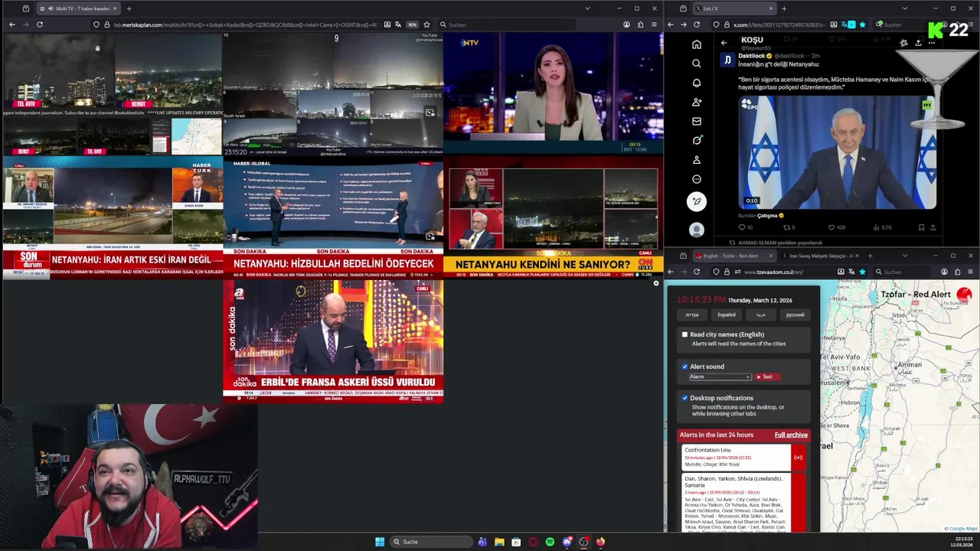
Task: Open tab list chevron in X window
Action: pos(904,8)
